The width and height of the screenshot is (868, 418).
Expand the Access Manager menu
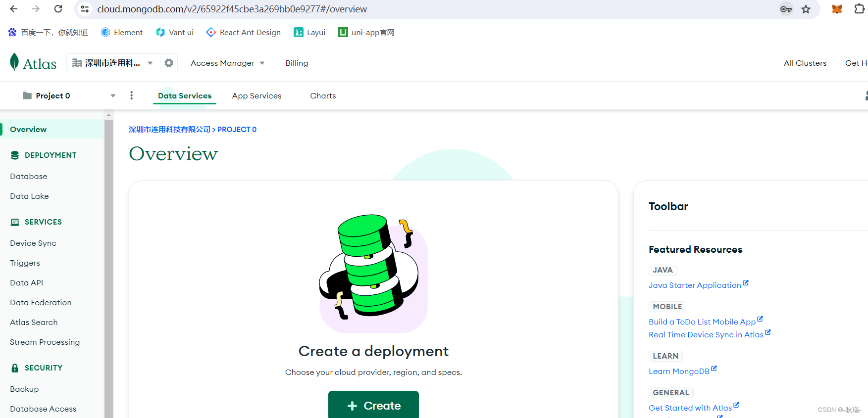coord(228,63)
